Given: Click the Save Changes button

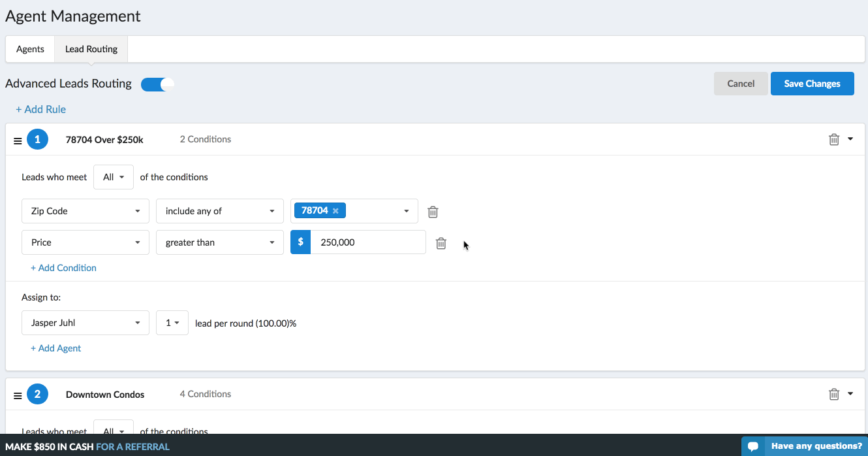Looking at the screenshot, I should click(x=812, y=84).
